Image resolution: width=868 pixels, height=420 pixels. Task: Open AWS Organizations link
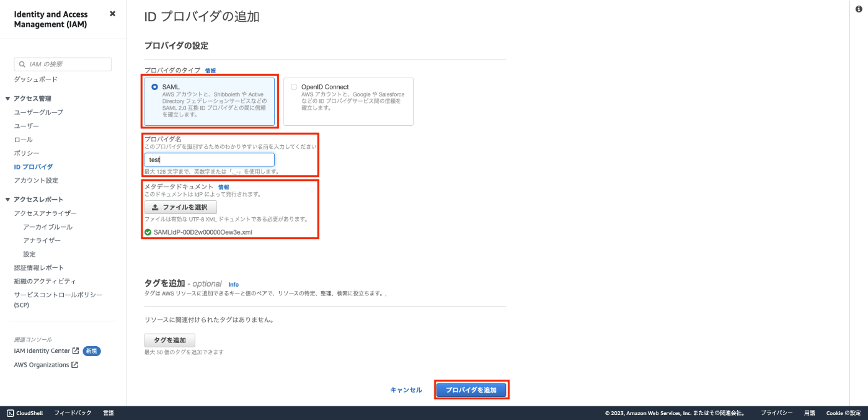(42, 365)
